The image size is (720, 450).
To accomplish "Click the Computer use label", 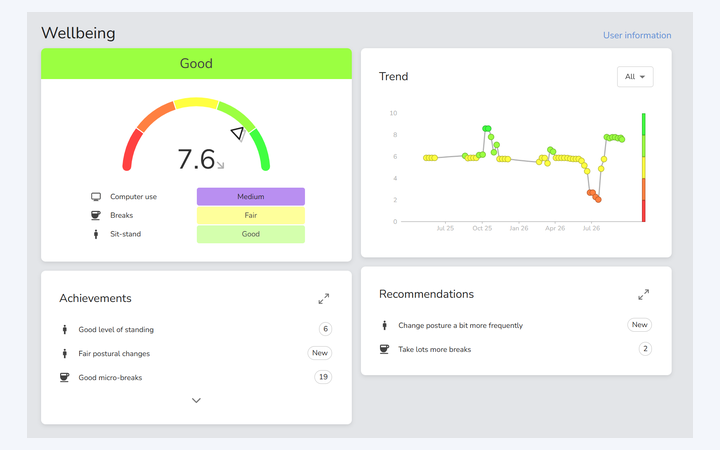I will (x=134, y=197).
